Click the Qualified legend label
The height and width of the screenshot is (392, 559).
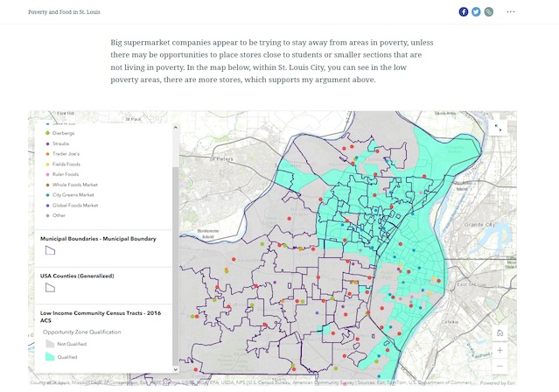coord(67,357)
